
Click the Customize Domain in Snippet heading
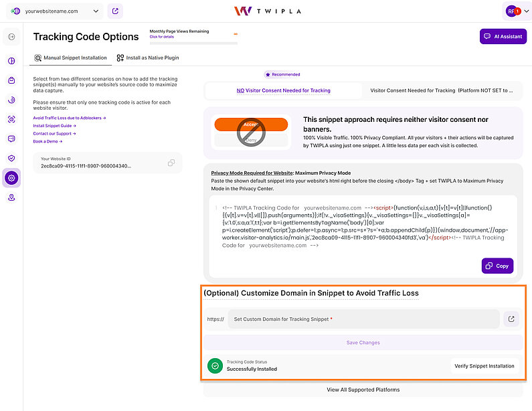[x=311, y=293]
